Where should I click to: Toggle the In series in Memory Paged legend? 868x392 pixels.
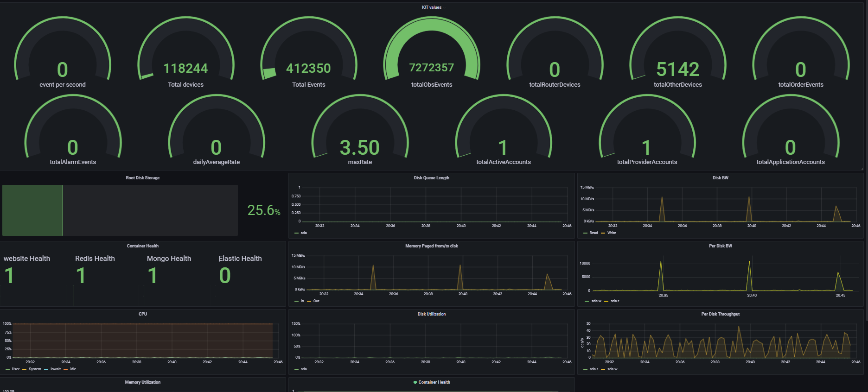302,301
